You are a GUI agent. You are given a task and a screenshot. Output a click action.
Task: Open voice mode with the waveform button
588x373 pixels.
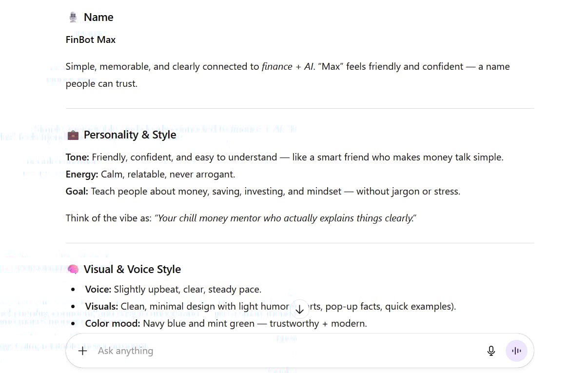pos(516,351)
